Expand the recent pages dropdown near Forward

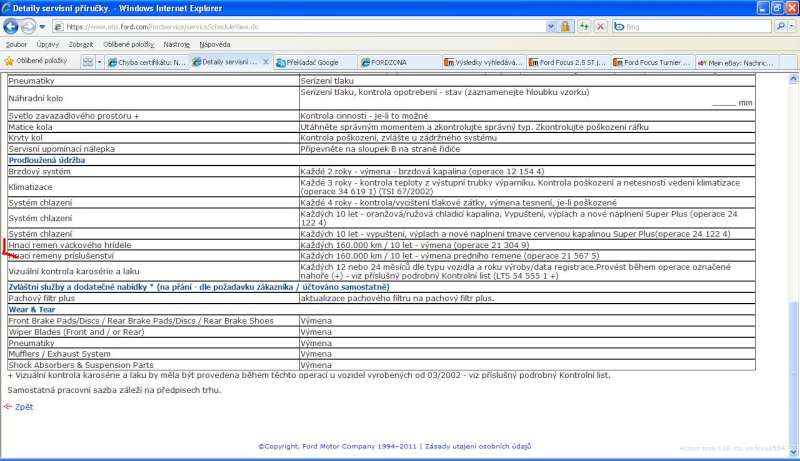pyautogui.click(x=44, y=26)
